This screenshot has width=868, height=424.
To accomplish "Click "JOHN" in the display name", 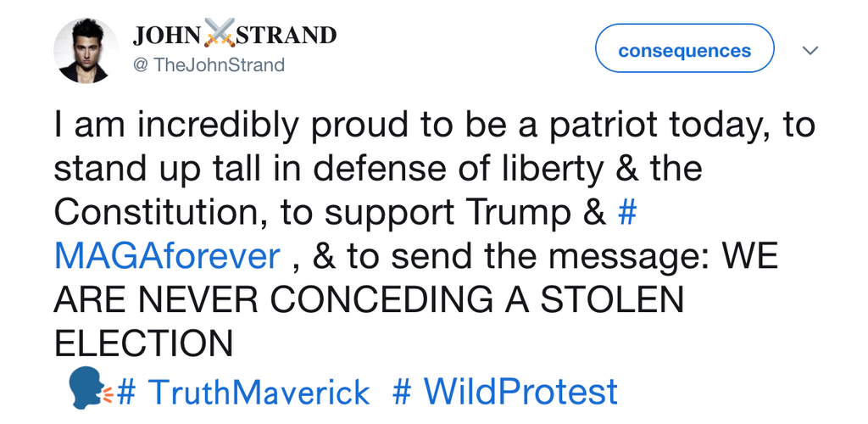I will tap(168, 36).
